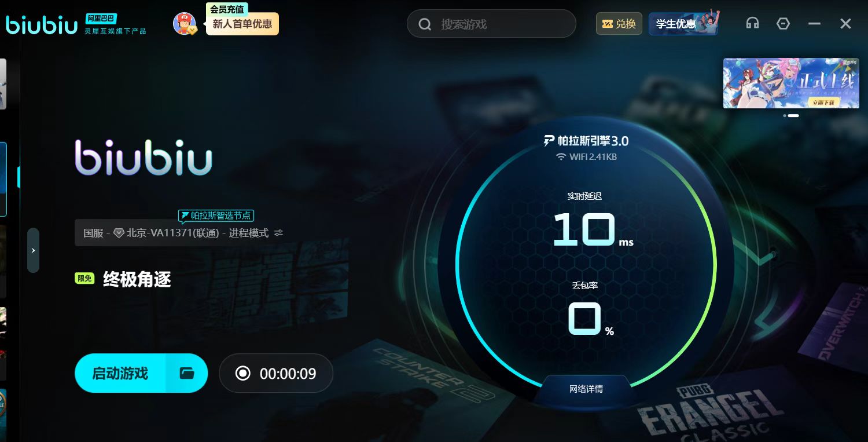Open the hexagon settings icon
The height and width of the screenshot is (442, 868).
point(783,24)
